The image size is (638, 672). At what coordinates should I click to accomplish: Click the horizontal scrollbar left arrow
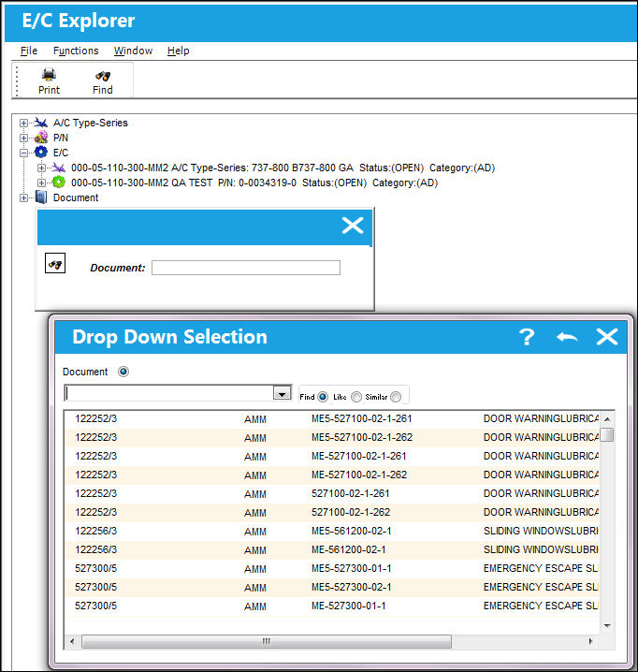point(72,641)
